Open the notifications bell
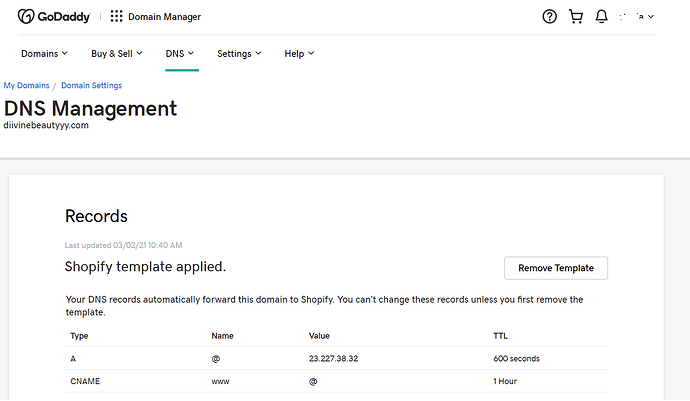 [601, 16]
